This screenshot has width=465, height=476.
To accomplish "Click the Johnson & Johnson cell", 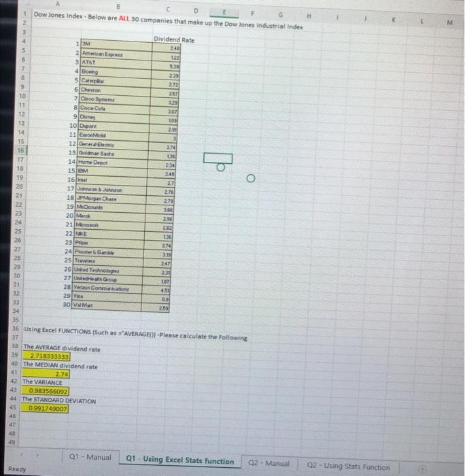I will (111, 190).
